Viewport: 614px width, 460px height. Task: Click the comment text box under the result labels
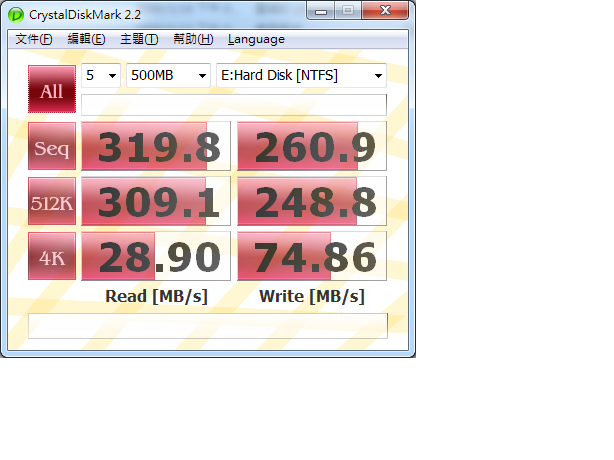[x=208, y=326]
